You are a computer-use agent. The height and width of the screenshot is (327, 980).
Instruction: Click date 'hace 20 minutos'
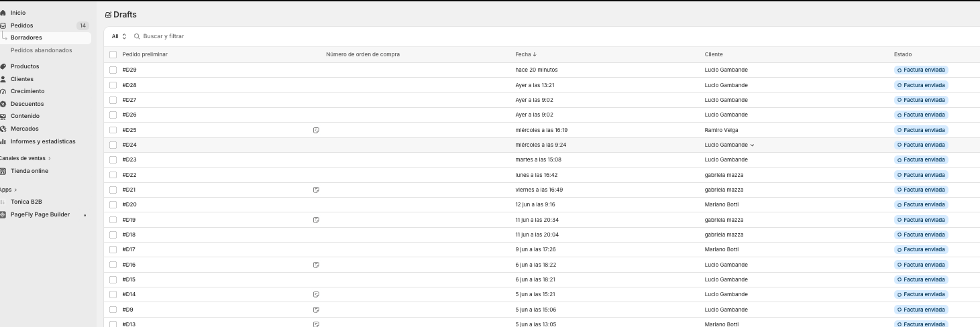(x=537, y=70)
